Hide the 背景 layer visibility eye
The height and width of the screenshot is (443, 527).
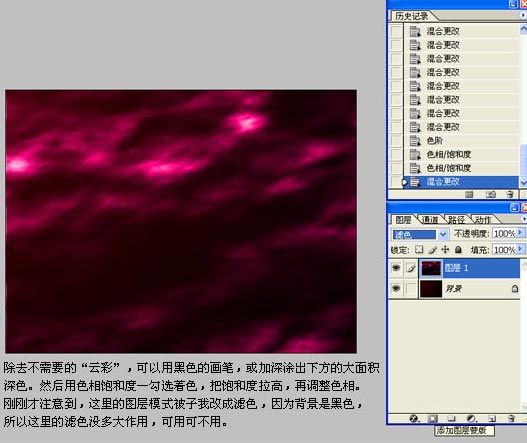pos(396,288)
